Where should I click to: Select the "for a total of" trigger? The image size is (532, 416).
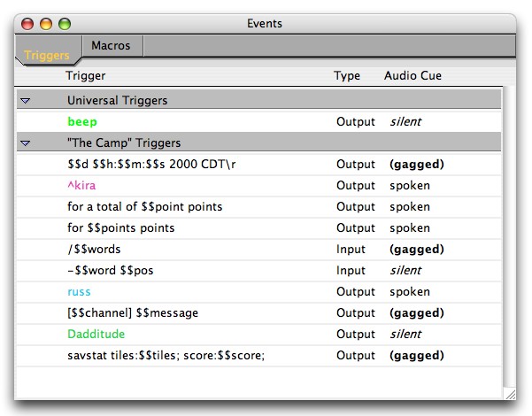[x=144, y=207]
